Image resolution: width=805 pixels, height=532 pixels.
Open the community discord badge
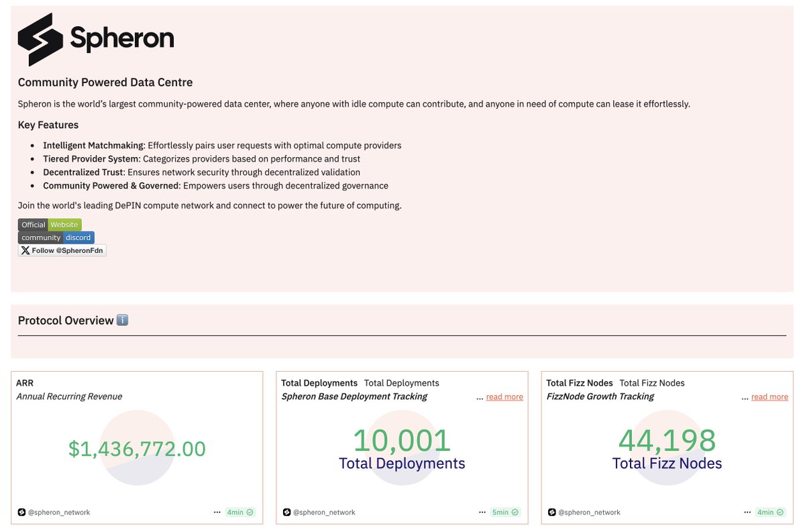[56, 237]
